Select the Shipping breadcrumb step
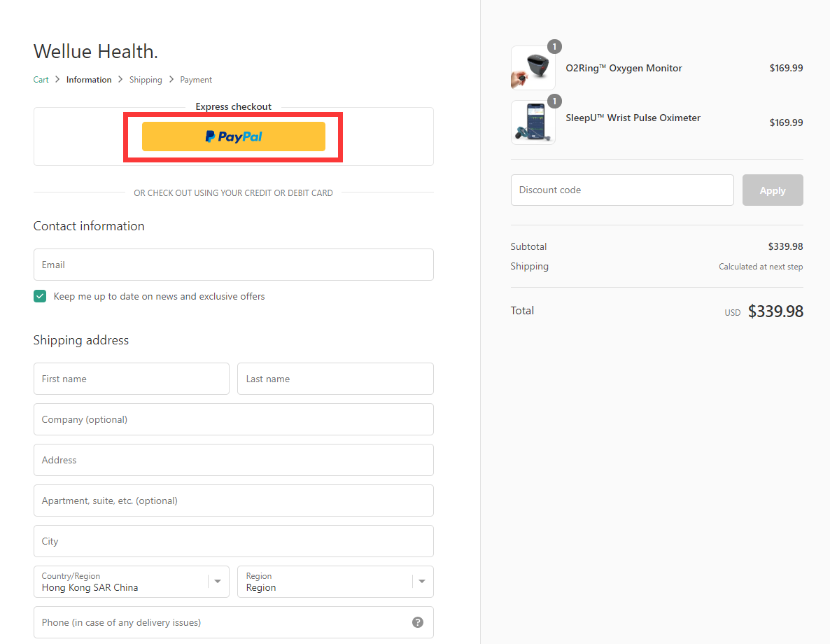The image size is (830, 644). tap(146, 79)
